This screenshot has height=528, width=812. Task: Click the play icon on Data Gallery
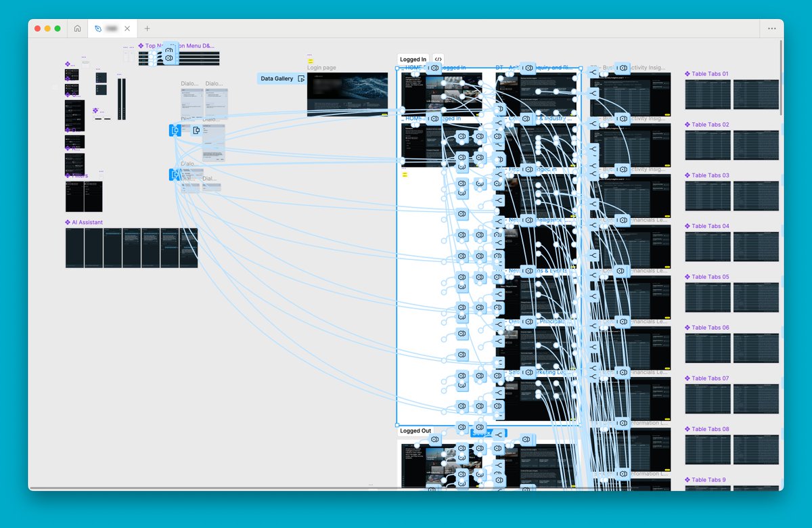point(301,79)
